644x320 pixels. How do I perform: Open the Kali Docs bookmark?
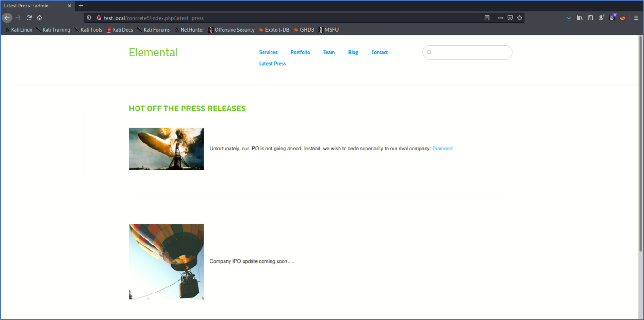click(x=120, y=30)
